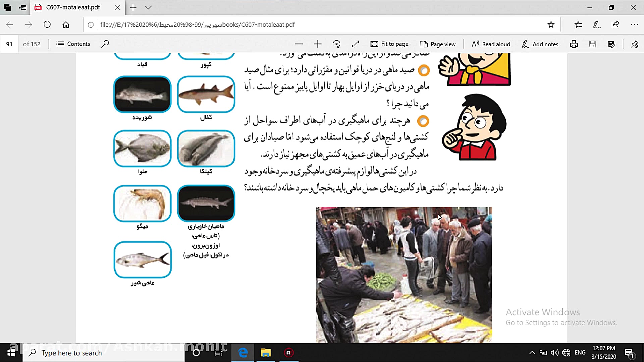Toggle Fit to page view
The image size is (644, 362).
point(389,44)
